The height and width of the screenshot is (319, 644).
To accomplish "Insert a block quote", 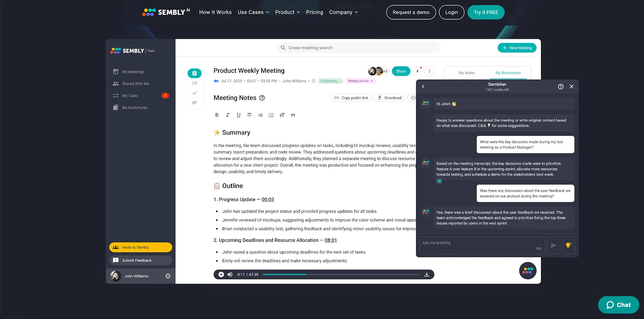I will click(x=293, y=115).
